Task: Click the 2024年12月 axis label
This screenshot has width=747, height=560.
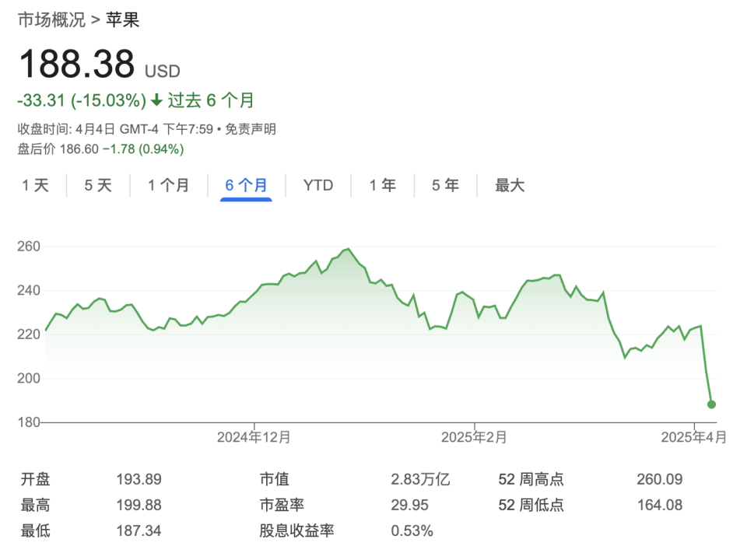Action: [254, 437]
